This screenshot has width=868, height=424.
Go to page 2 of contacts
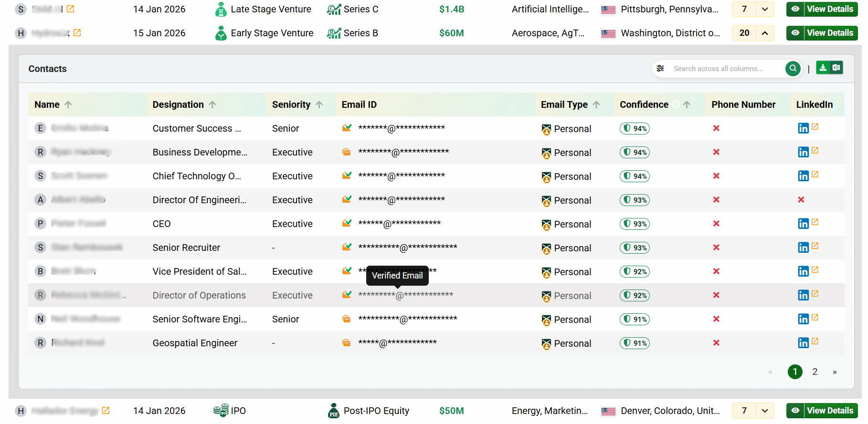(x=815, y=372)
